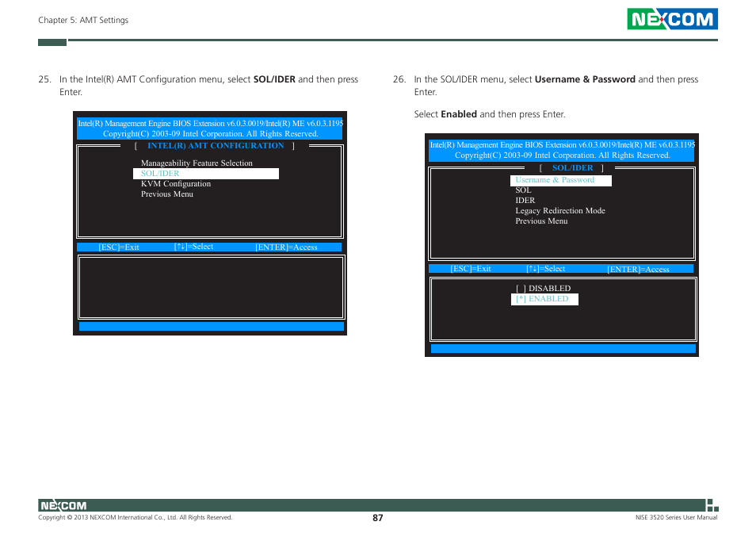The width and height of the screenshot is (756, 533).
Task: Click the arrow Select hint in AMT Configuration screen
Action: pyautogui.click(x=194, y=247)
